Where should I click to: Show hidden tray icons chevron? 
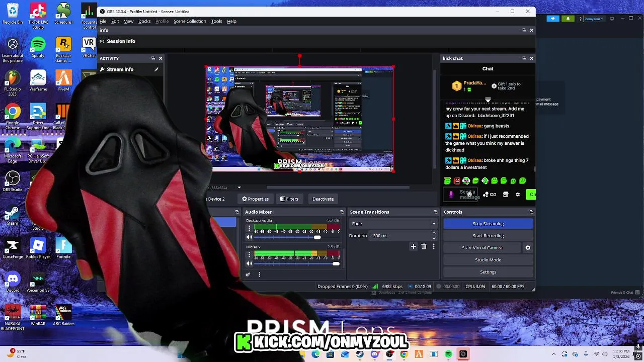(x=553, y=354)
